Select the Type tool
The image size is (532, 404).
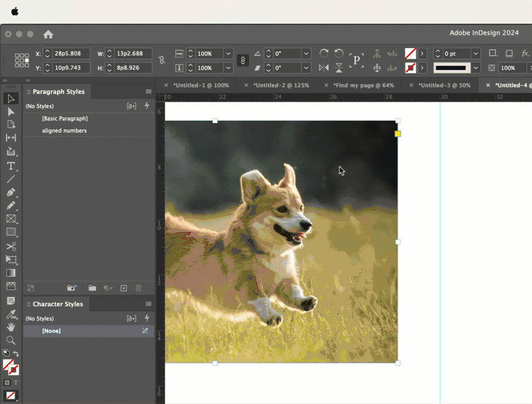coord(11,166)
